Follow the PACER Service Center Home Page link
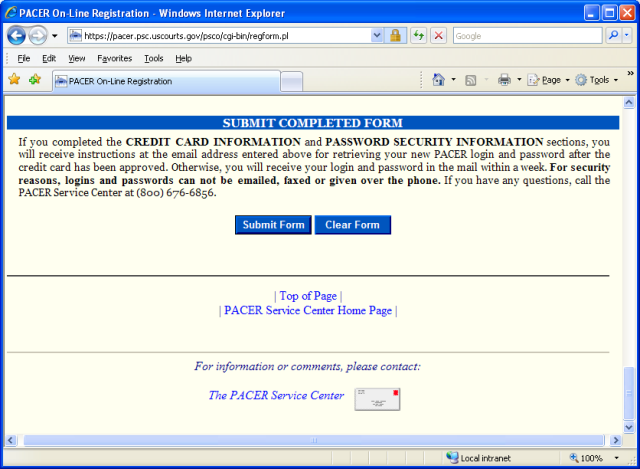 tap(307, 311)
